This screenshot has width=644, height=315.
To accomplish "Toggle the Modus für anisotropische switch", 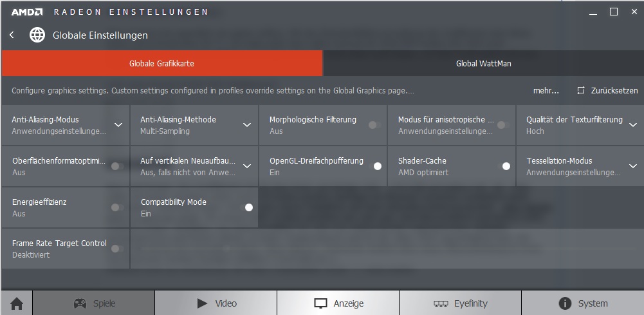I will coord(504,125).
